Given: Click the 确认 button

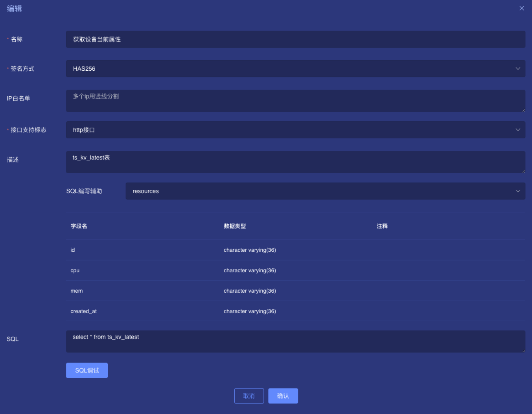Looking at the screenshot, I should 283,396.
